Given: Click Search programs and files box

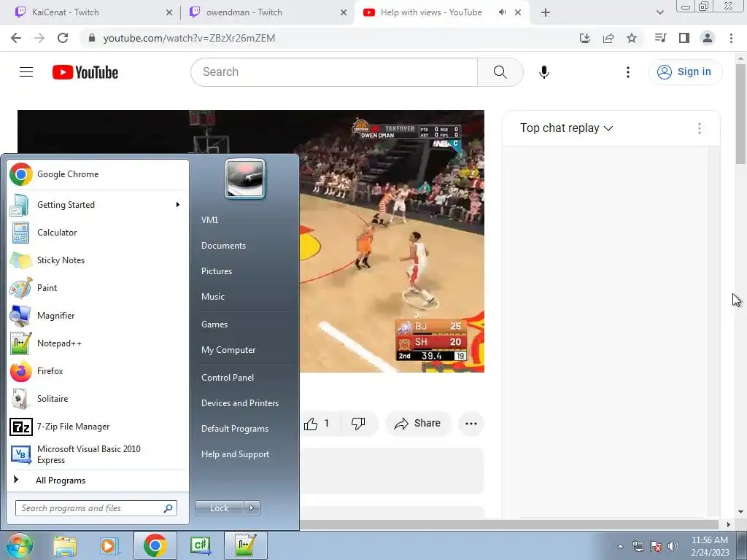Looking at the screenshot, I should (x=96, y=508).
